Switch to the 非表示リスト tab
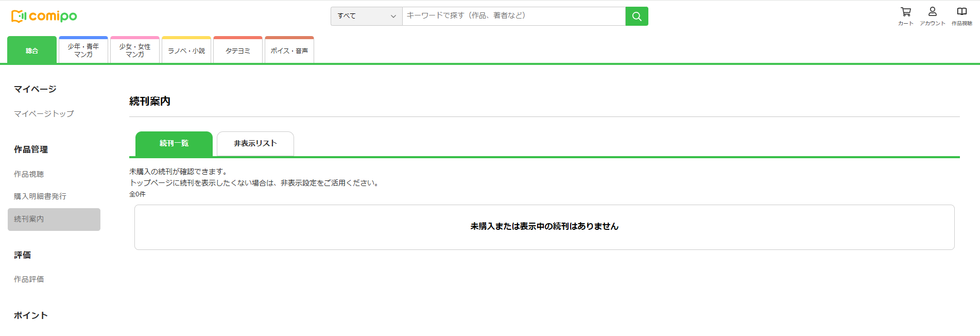This screenshot has height=336, width=980. coord(255,144)
